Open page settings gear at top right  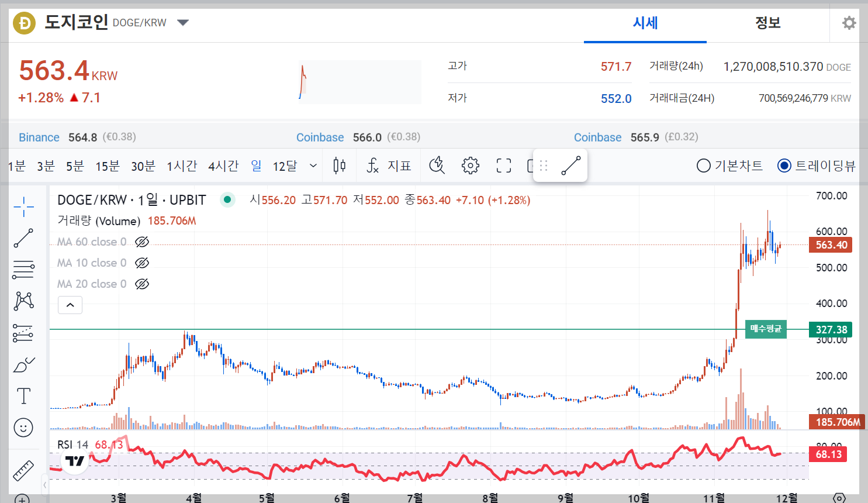pos(849,23)
